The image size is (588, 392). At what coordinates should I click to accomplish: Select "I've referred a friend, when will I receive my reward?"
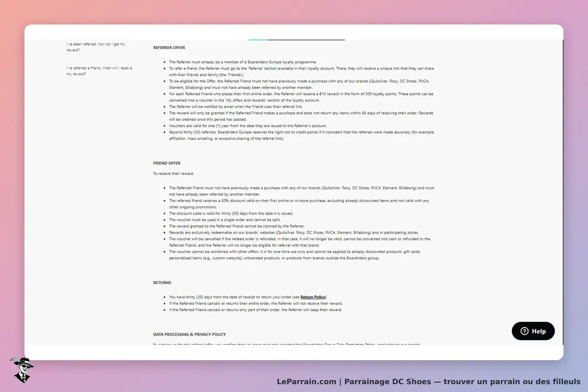tap(99, 71)
